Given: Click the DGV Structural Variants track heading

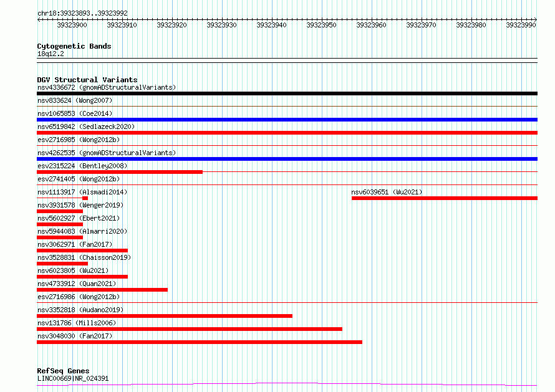Looking at the screenshot, I should (87, 80).
